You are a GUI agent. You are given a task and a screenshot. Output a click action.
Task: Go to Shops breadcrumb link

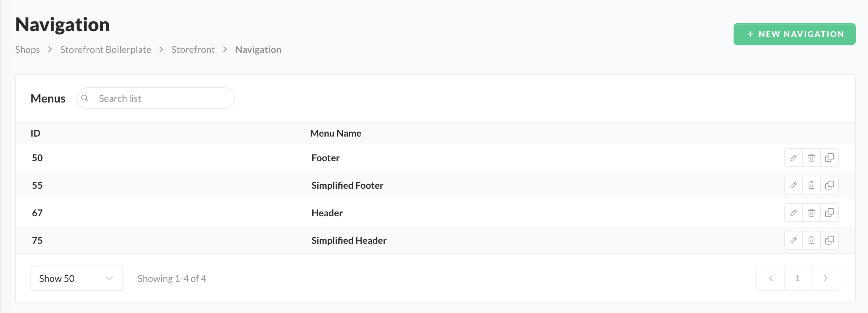coord(28,50)
